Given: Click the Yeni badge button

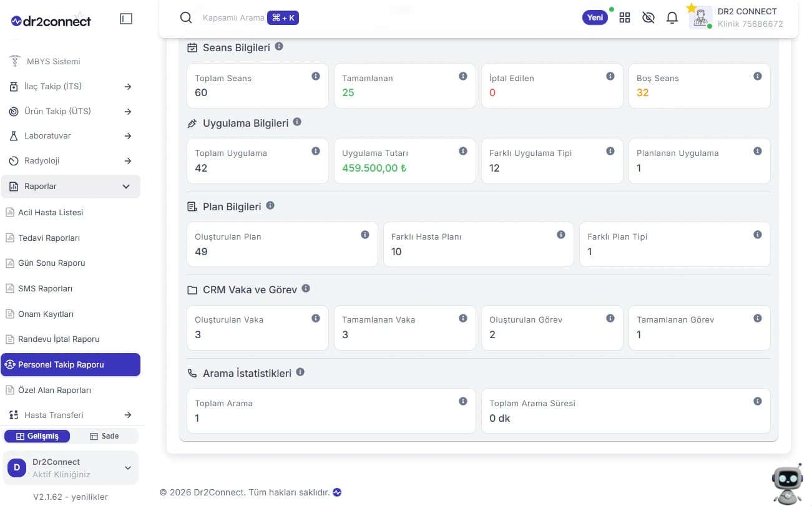Looking at the screenshot, I should [595, 17].
